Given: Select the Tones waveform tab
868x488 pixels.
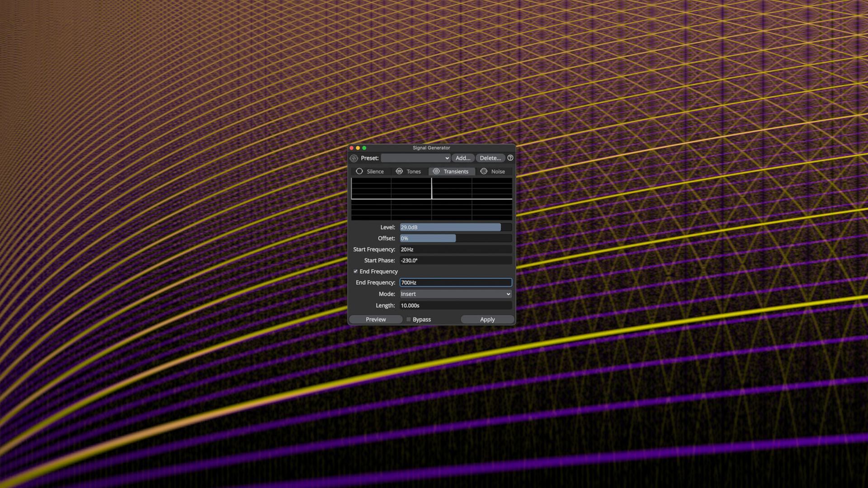Looking at the screenshot, I should (x=409, y=172).
